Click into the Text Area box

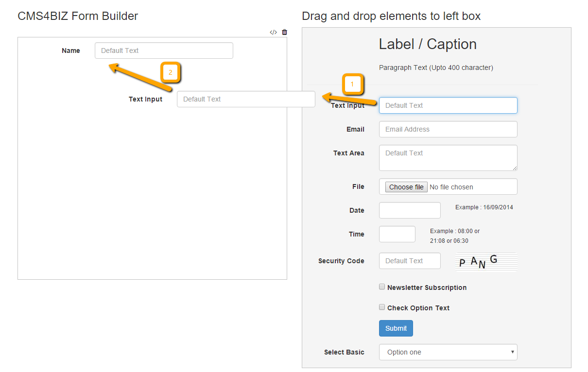[448, 158]
